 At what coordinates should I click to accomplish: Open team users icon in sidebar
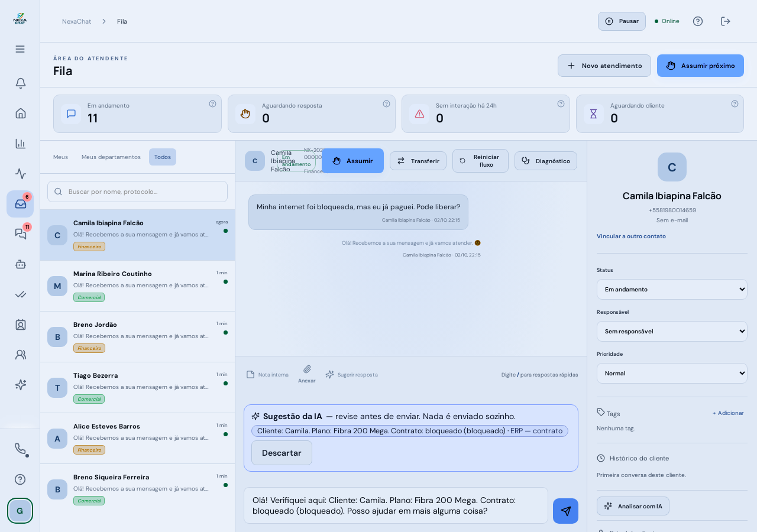[x=20, y=355]
